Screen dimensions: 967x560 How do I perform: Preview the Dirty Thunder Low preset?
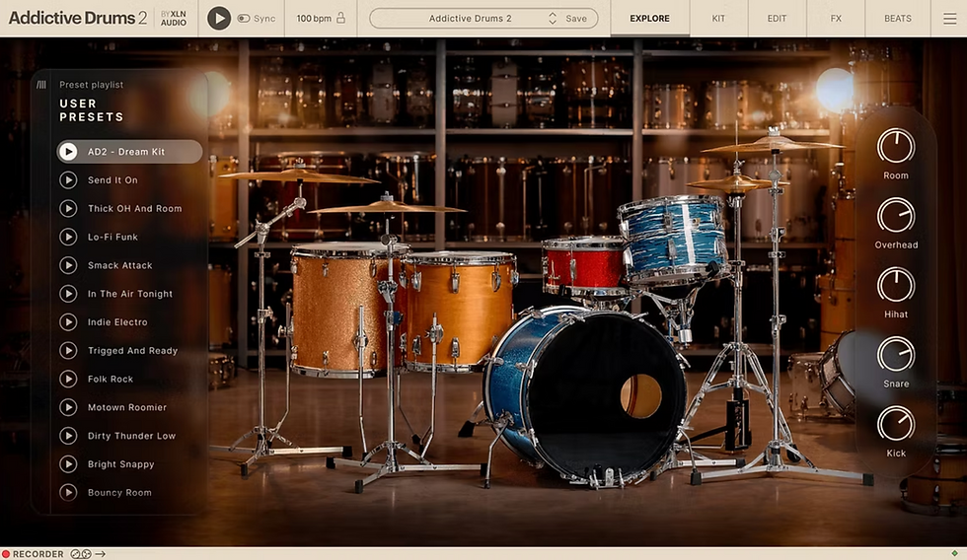click(68, 436)
